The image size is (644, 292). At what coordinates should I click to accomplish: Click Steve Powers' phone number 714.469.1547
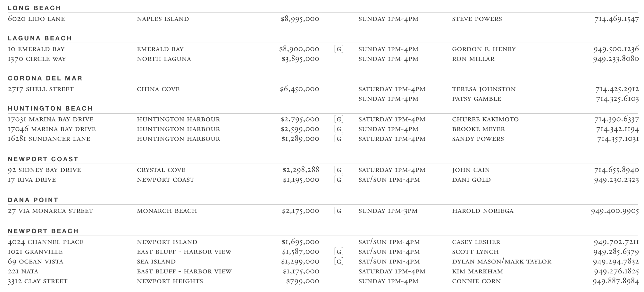tap(616, 19)
